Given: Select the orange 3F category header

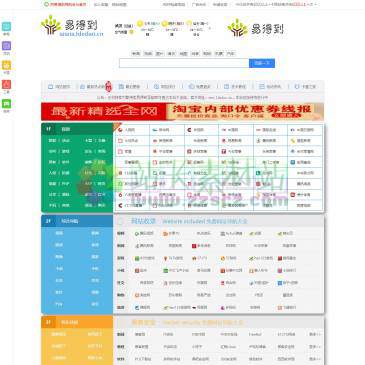Looking at the screenshot, I should (x=77, y=322).
